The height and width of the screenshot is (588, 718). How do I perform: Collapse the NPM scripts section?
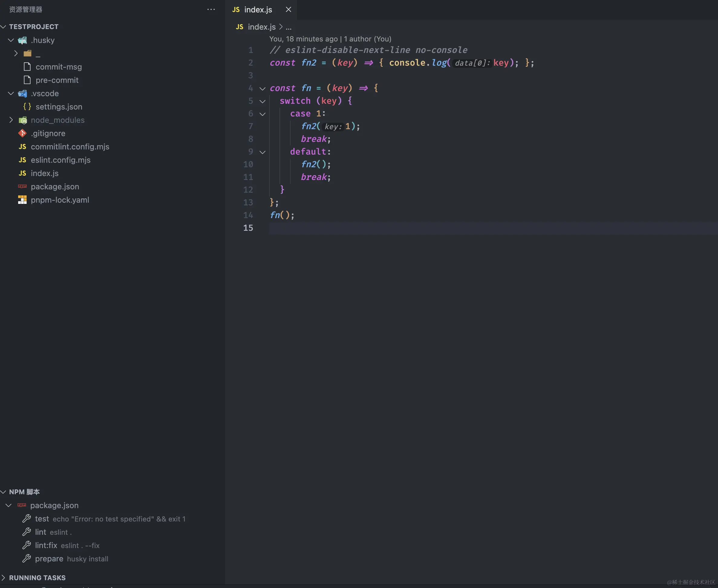(4, 492)
